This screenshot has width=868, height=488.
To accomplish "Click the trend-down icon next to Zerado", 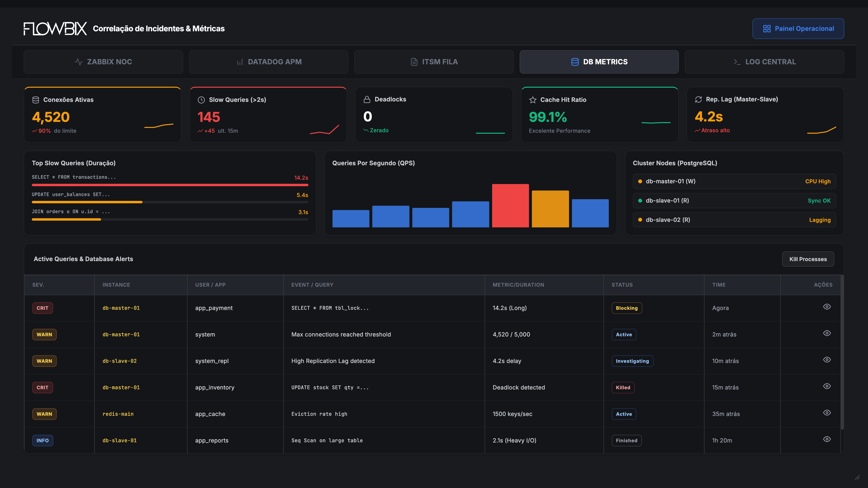I will click(x=366, y=130).
